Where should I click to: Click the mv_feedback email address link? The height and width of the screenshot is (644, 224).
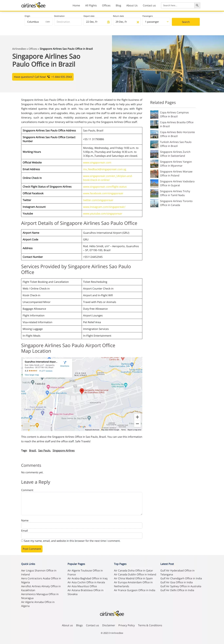[x=104, y=169]
